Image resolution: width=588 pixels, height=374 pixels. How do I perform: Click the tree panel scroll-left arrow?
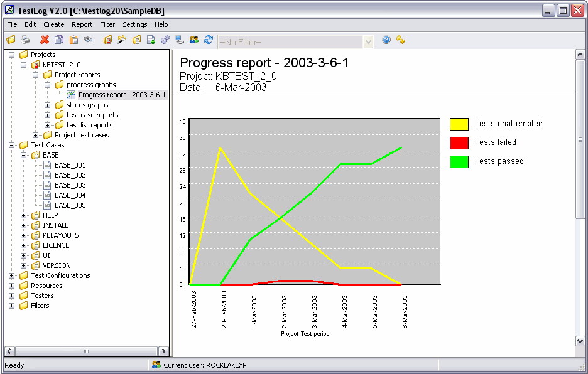tap(10, 351)
